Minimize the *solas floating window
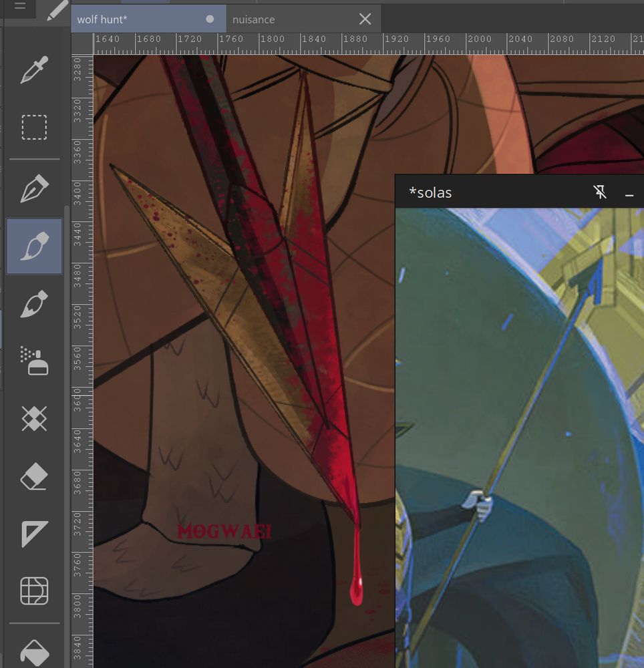The height and width of the screenshot is (668, 644). click(629, 195)
